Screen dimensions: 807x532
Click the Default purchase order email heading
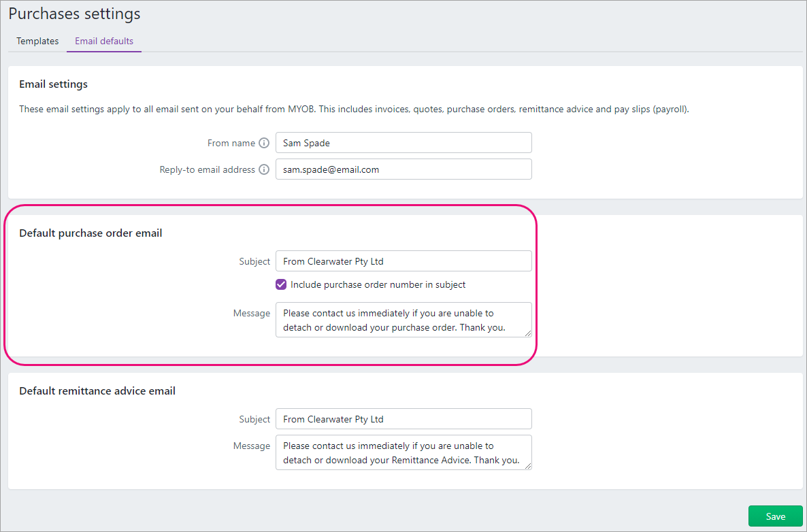pyautogui.click(x=90, y=233)
